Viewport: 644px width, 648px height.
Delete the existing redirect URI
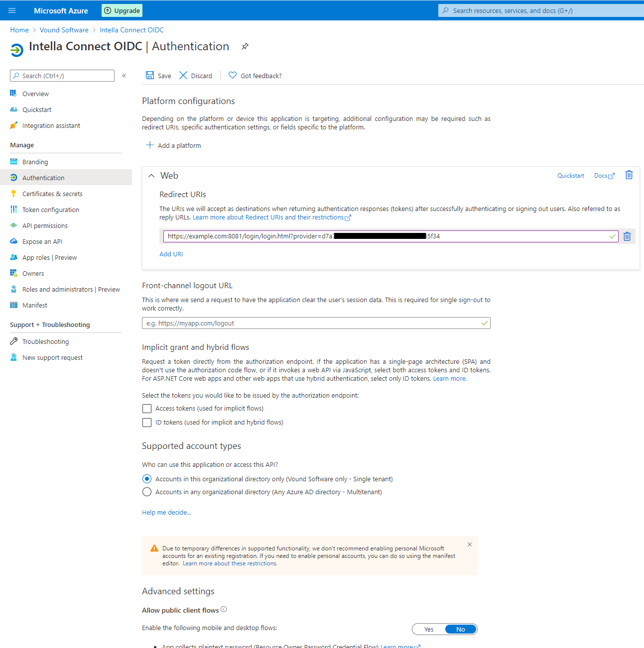(627, 236)
